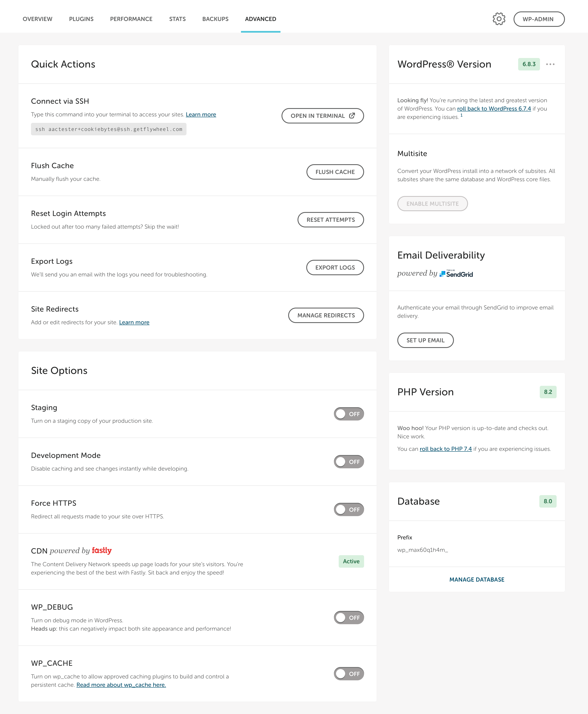
Task: Click Export Logs button
Action: coord(335,268)
